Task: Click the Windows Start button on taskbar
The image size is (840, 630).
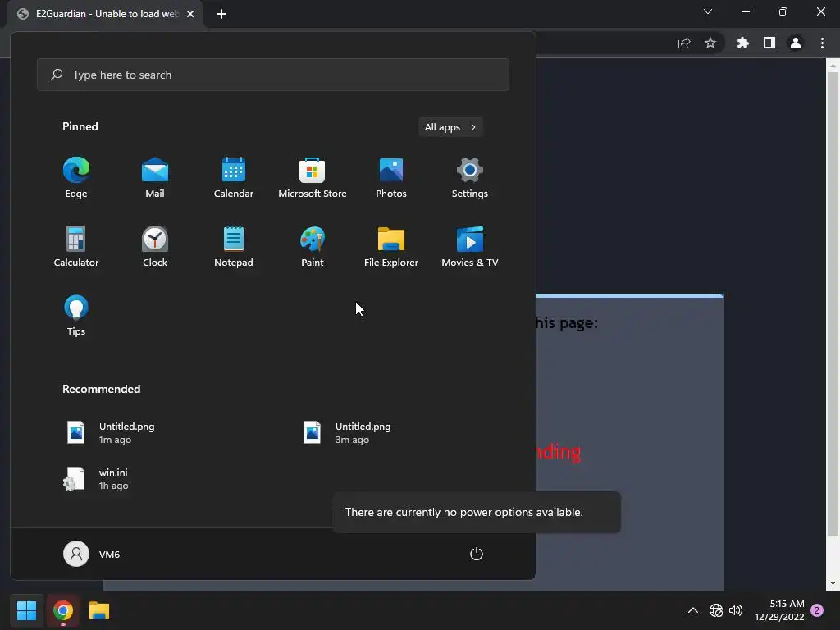Action: coord(26,610)
